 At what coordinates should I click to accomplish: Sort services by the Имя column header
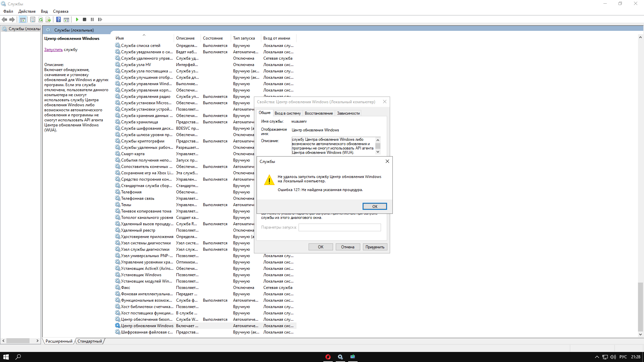tap(144, 38)
